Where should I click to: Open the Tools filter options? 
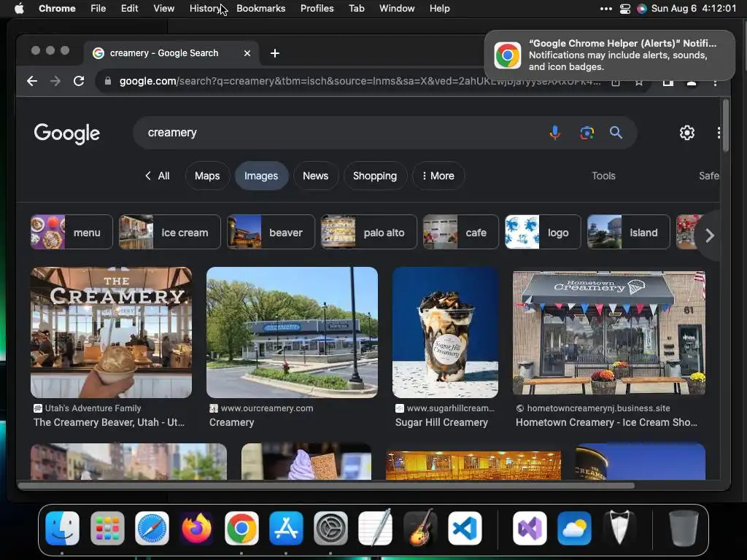603,176
